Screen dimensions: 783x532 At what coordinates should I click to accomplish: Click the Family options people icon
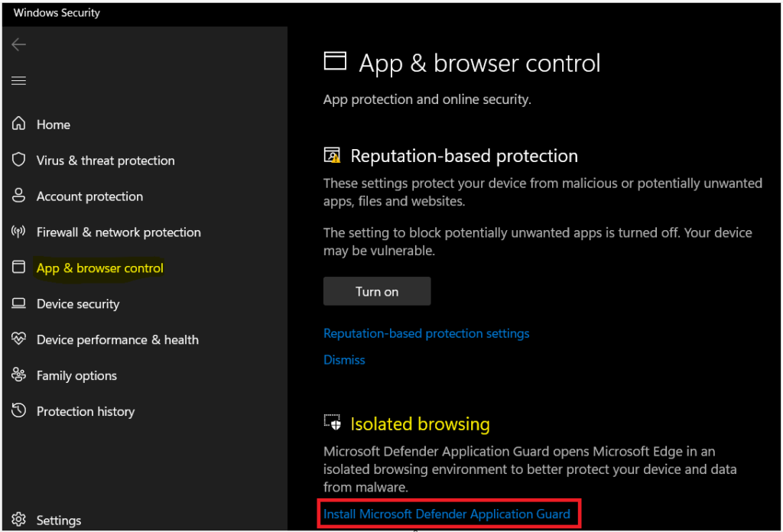(19, 375)
